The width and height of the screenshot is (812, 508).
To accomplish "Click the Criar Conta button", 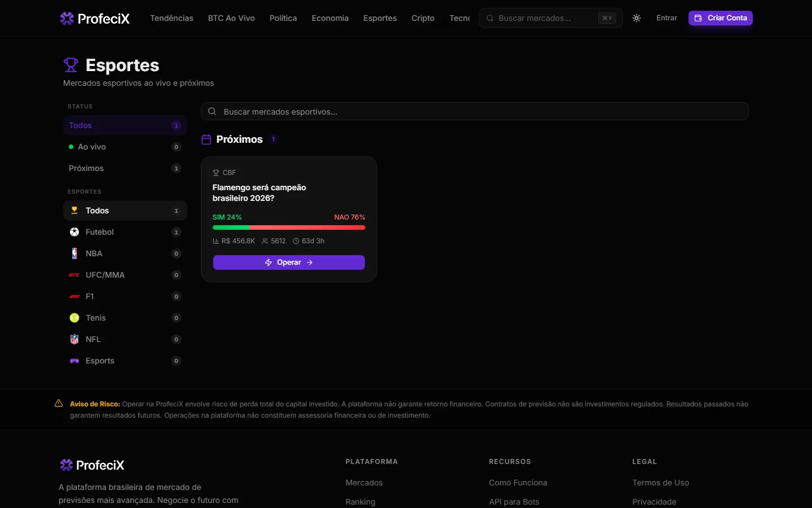I will coord(721,18).
